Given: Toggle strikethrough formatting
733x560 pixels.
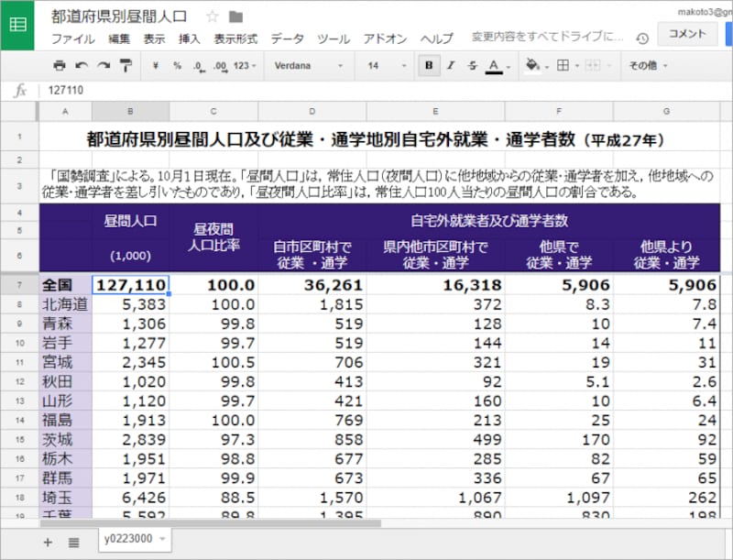Looking at the screenshot, I should (471, 66).
